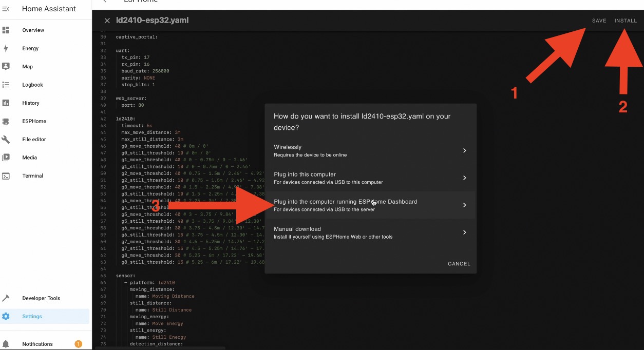Screen dimensions: 644x350
Task: Click the name: Moving Distance line
Action: point(165,296)
